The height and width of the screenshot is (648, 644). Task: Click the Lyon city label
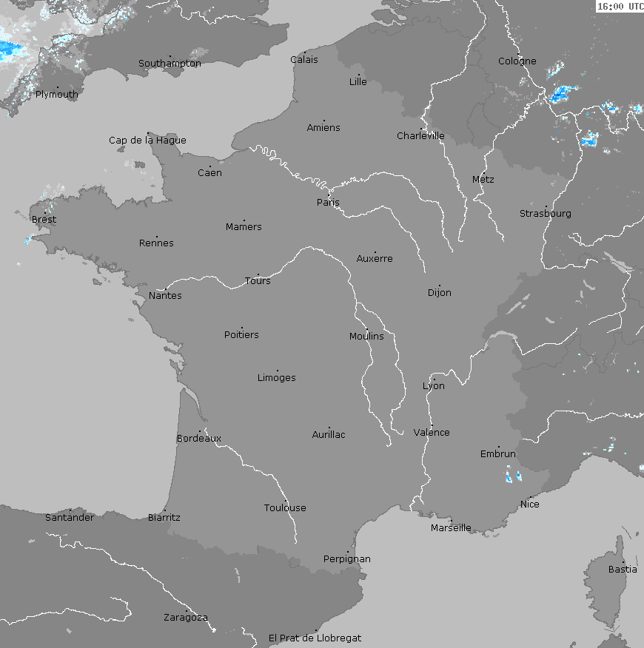(x=434, y=386)
